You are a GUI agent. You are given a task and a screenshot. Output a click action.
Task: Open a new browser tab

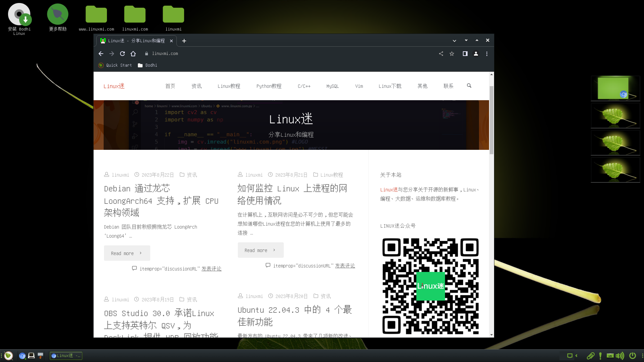[184, 41]
